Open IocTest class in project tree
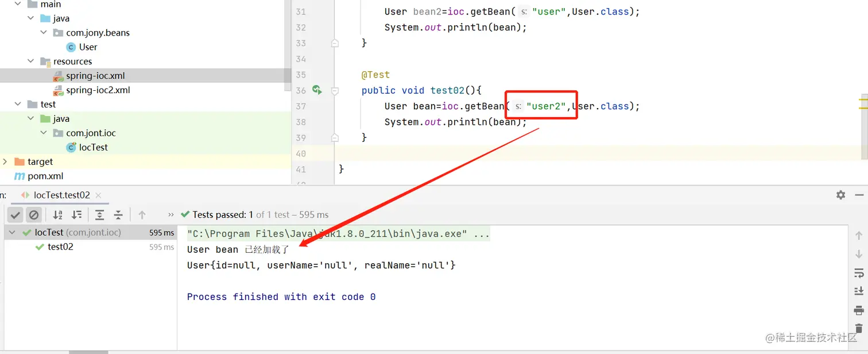The image size is (868, 354). click(x=94, y=148)
